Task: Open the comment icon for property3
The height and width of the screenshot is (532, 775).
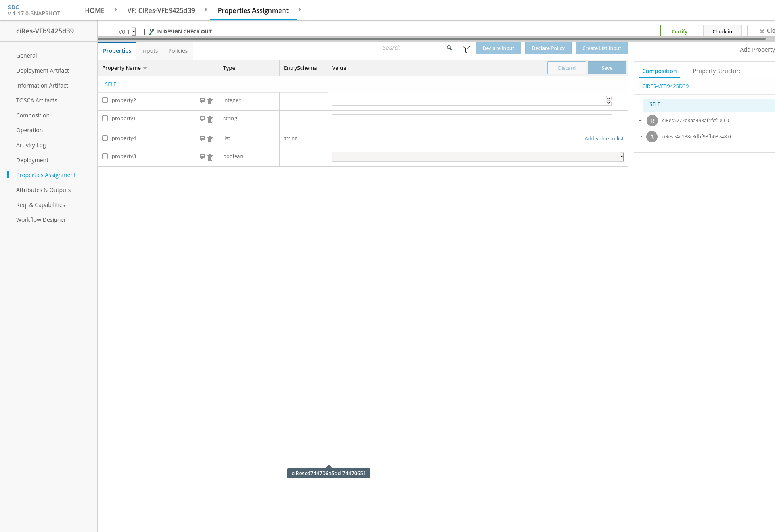Action: pyautogui.click(x=202, y=156)
